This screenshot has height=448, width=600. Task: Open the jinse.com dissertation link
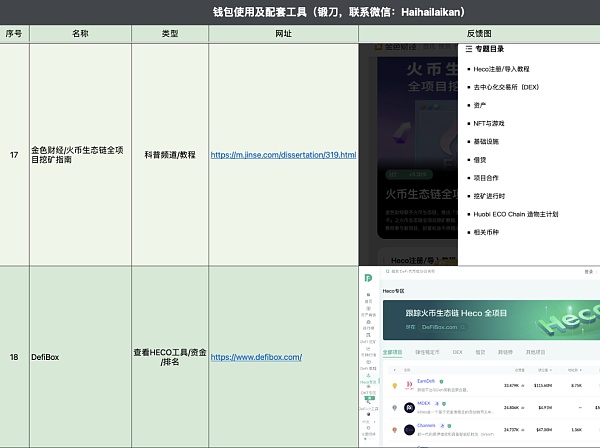click(x=283, y=155)
